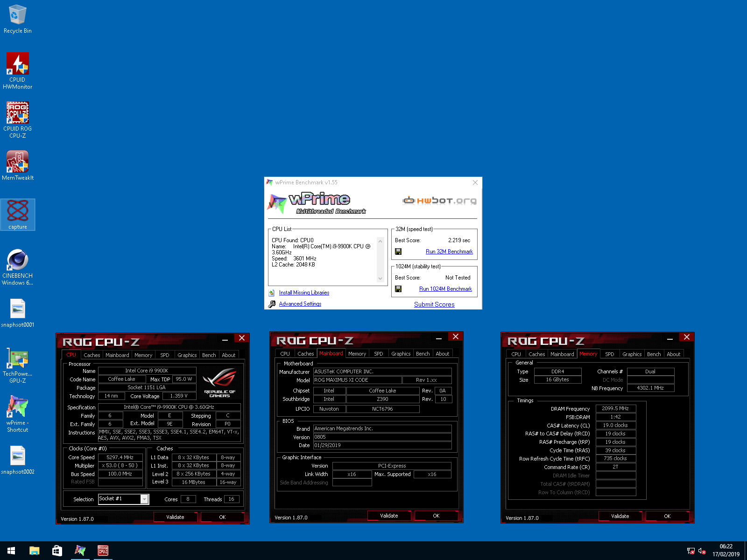
Task: Click the CPU List scrollbar up arrow
Action: pyautogui.click(x=380, y=241)
